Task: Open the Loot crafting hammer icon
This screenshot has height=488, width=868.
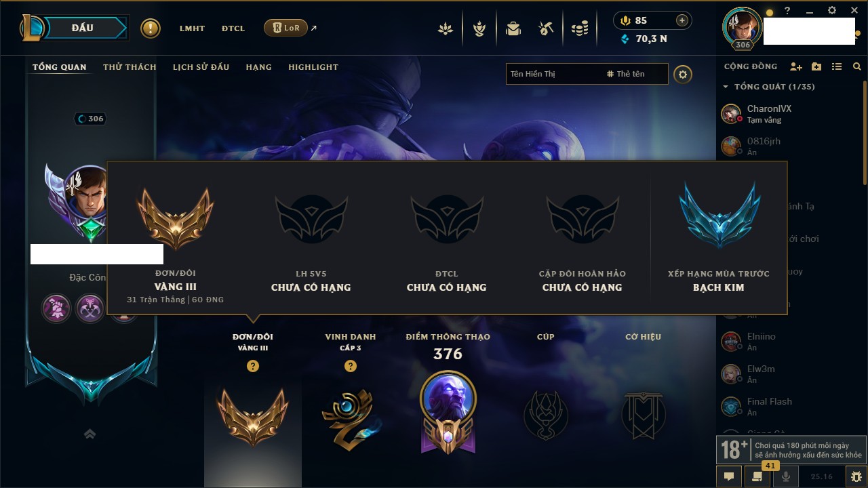Action: pyautogui.click(x=546, y=28)
